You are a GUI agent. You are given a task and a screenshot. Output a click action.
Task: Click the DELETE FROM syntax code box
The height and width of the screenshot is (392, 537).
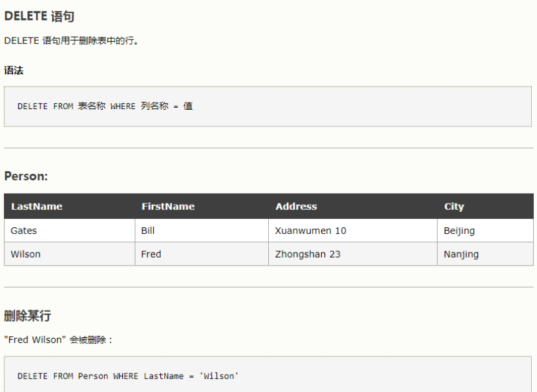pos(268,107)
